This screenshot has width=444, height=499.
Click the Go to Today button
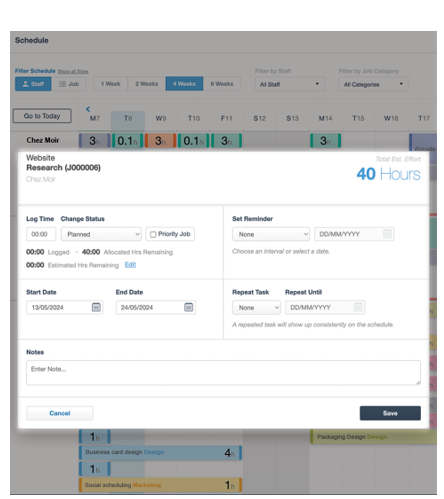pos(42,116)
